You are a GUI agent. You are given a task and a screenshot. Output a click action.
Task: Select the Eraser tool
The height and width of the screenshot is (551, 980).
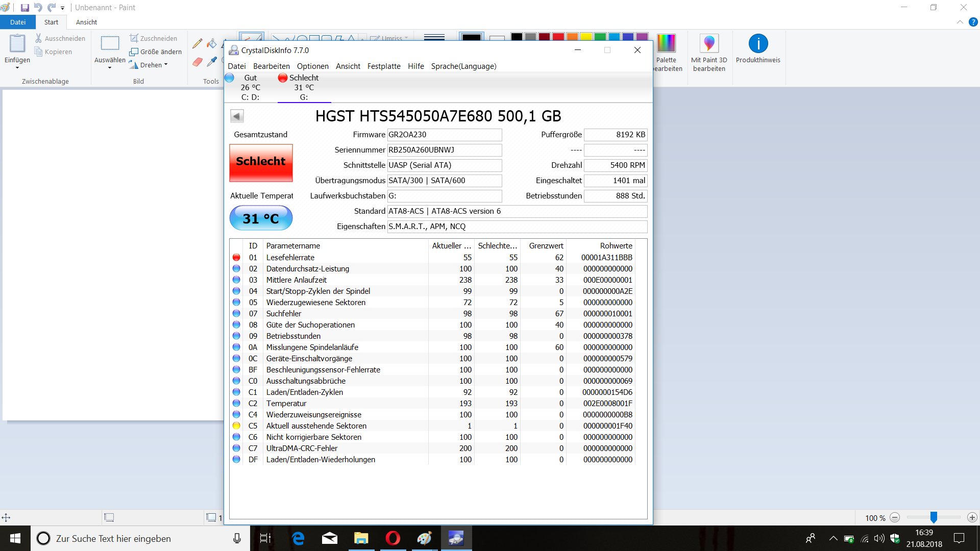[198, 62]
